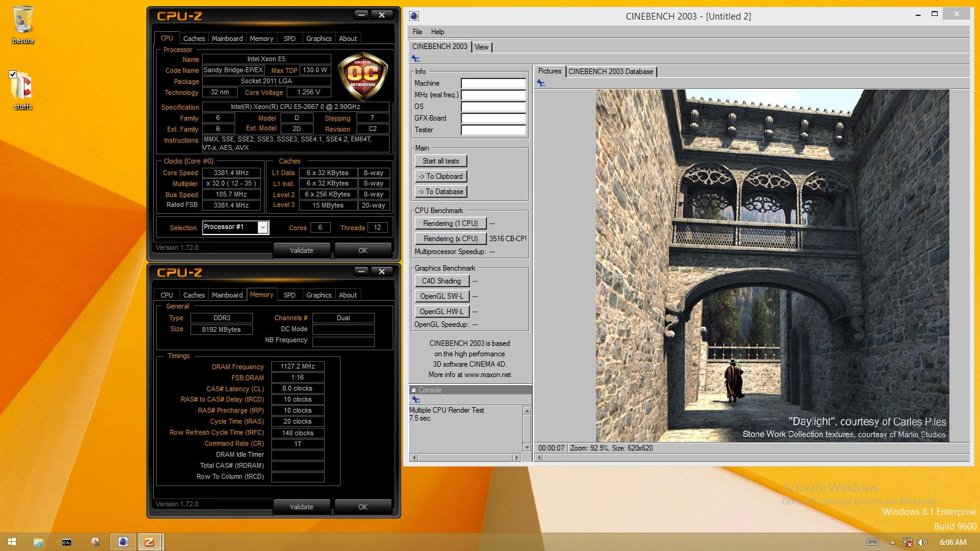Open File Explorer from the taskbar
The width and height of the screenshot is (980, 551).
coord(39,542)
